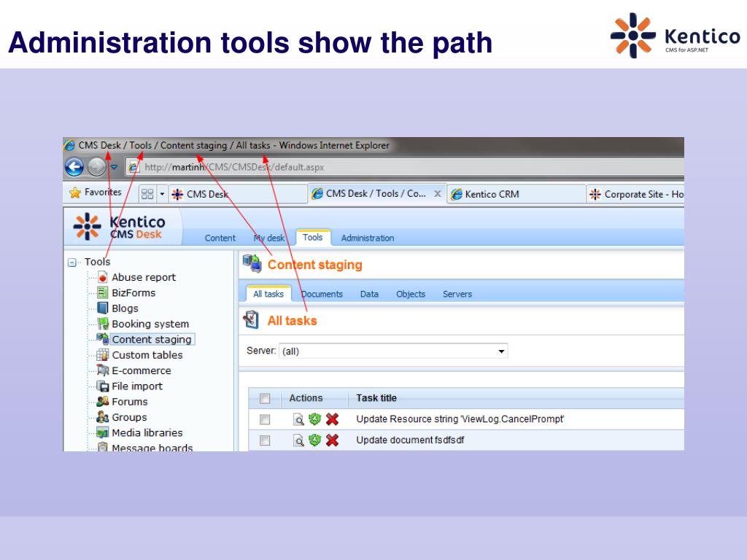The height and width of the screenshot is (560, 747).
Task: Click the File import disk icon
Action: (x=102, y=386)
